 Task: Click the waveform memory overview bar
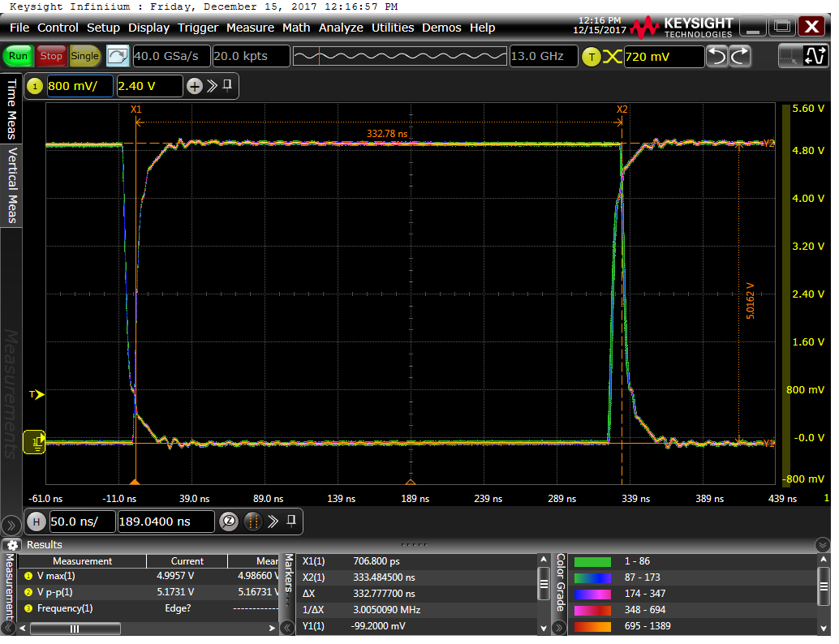point(400,56)
